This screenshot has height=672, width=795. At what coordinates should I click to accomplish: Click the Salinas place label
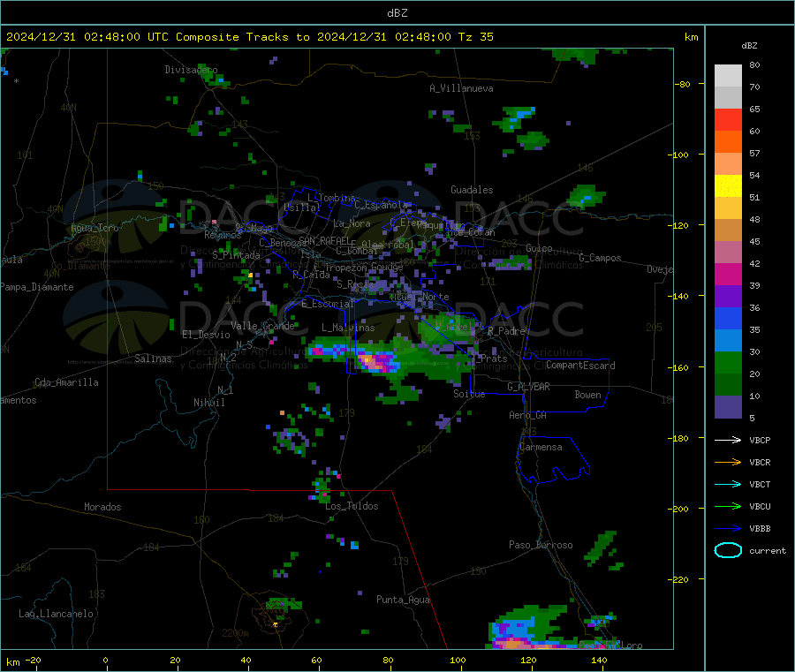coord(153,359)
